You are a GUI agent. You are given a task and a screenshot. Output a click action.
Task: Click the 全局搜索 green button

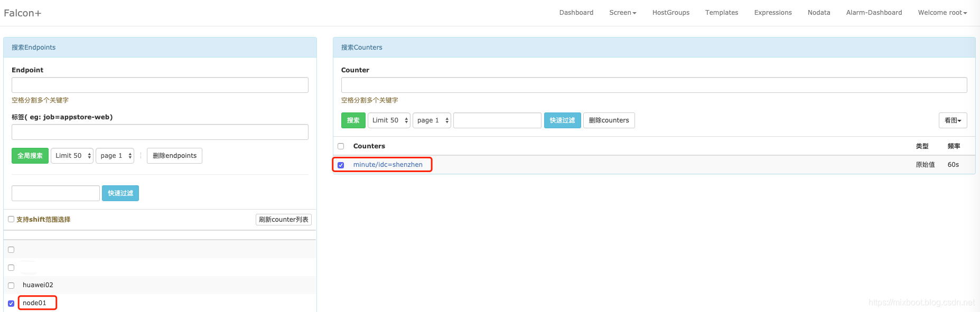tap(30, 156)
